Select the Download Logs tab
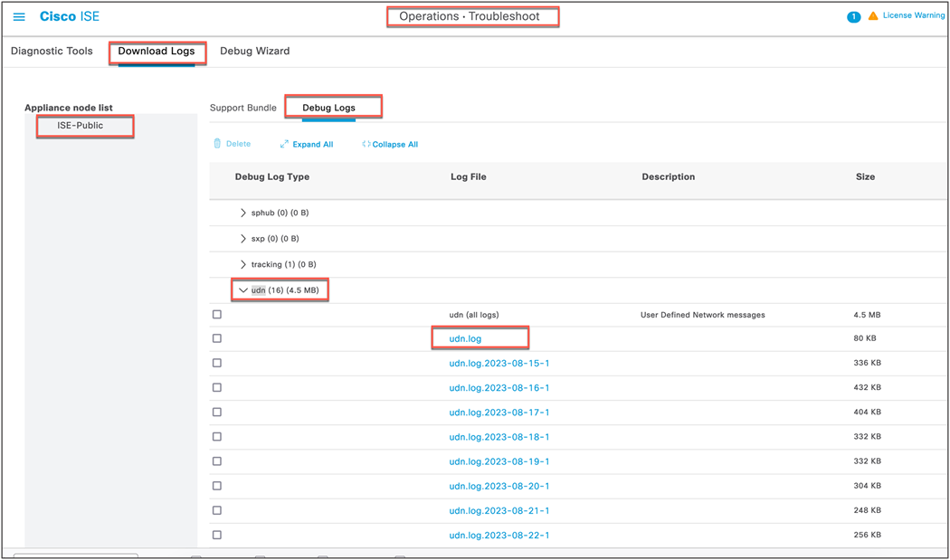The image size is (950, 560). [157, 51]
